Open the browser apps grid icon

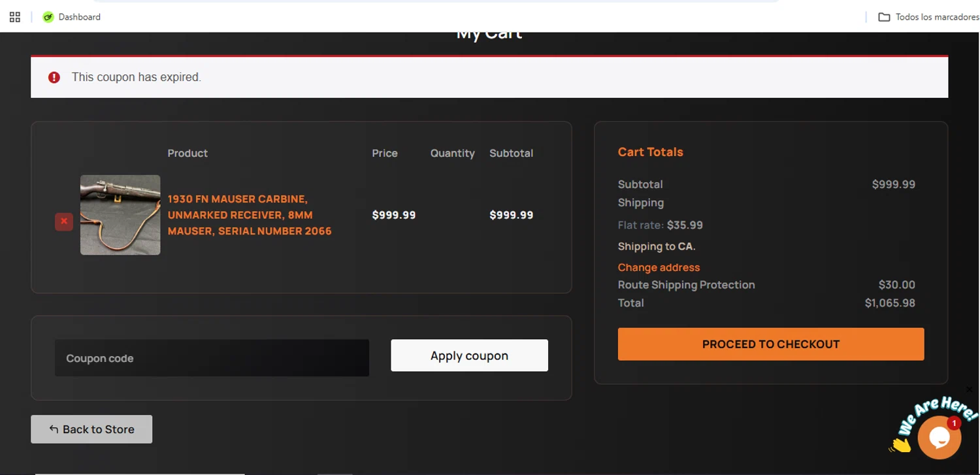pyautogui.click(x=15, y=17)
